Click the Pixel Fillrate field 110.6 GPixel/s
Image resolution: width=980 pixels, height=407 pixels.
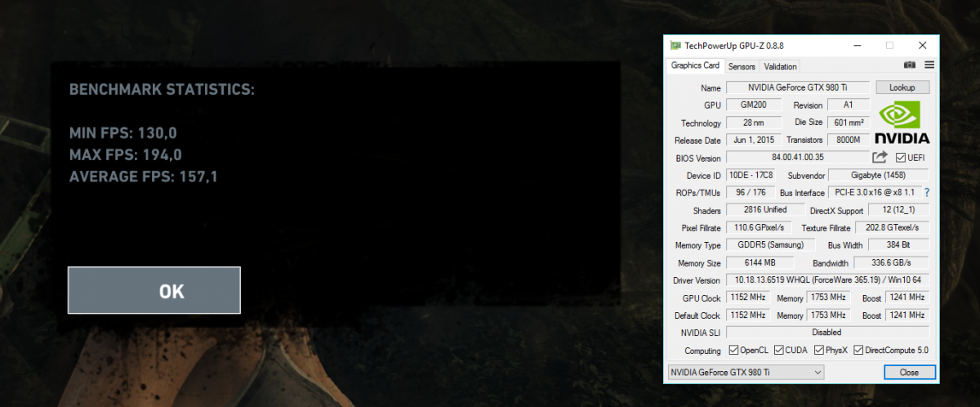759,227
